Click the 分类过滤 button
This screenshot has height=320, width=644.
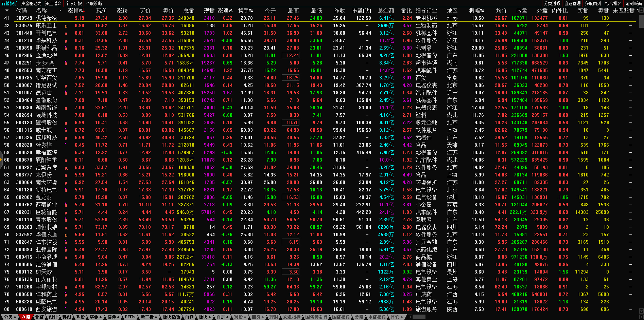[x=552, y=3]
